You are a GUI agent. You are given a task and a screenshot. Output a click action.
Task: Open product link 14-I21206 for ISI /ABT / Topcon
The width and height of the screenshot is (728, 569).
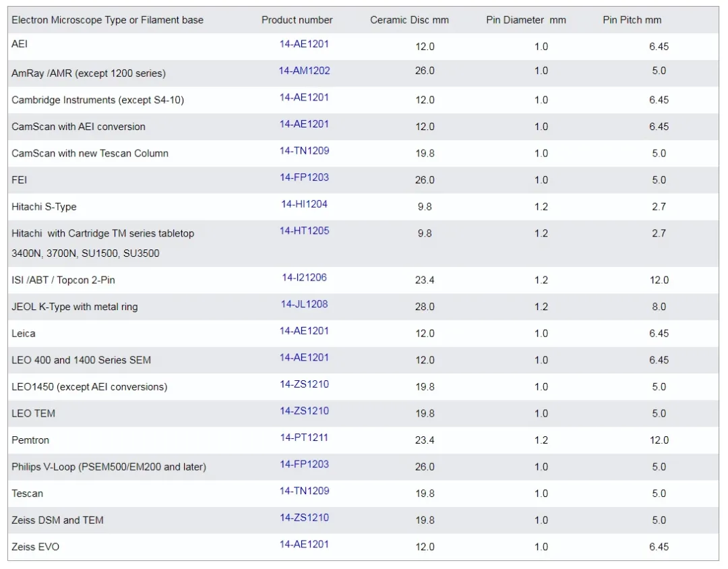click(304, 278)
